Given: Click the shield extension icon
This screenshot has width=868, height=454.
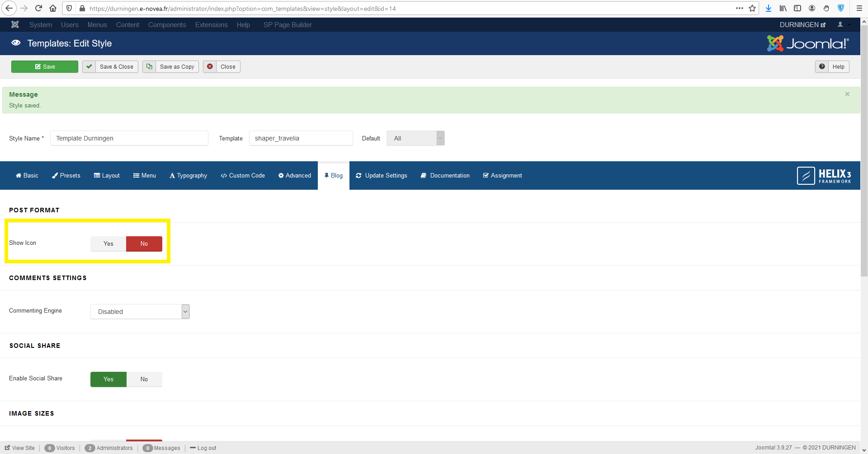Looking at the screenshot, I should (x=841, y=8).
